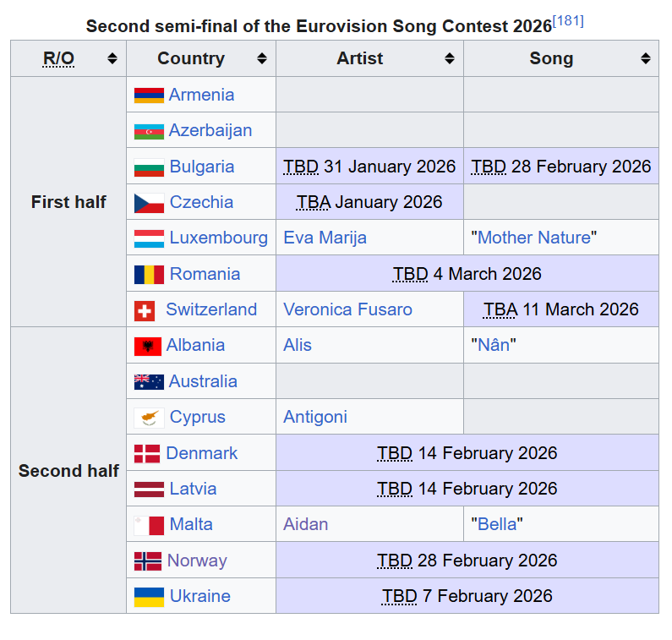Open the Veronica Fusaro artist link
The height and width of the screenshot is (640, 672).
347,309
